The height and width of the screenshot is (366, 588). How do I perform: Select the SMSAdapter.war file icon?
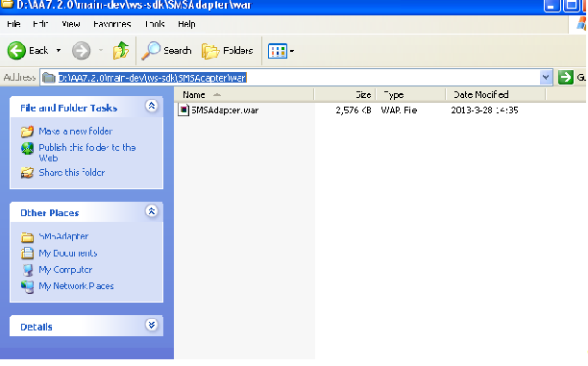coord(184,110)
